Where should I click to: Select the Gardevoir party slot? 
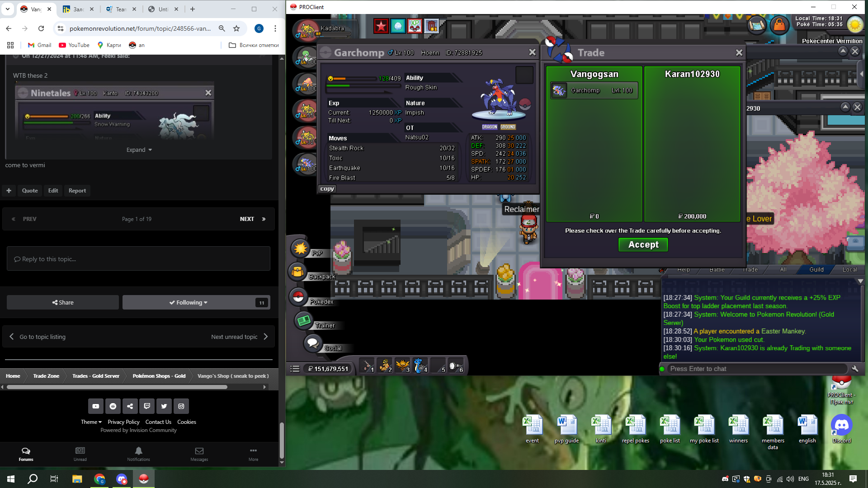(307, 56)
